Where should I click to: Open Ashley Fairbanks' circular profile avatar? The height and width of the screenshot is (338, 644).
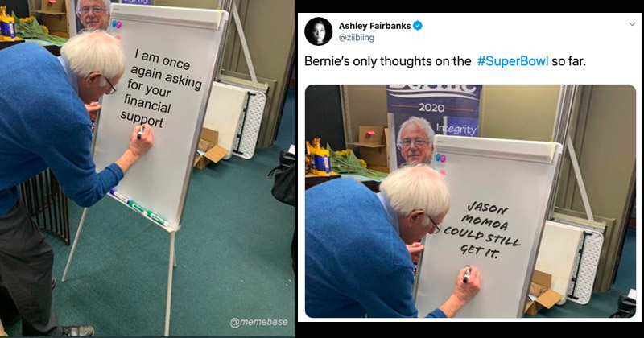(x=318, y=31)
